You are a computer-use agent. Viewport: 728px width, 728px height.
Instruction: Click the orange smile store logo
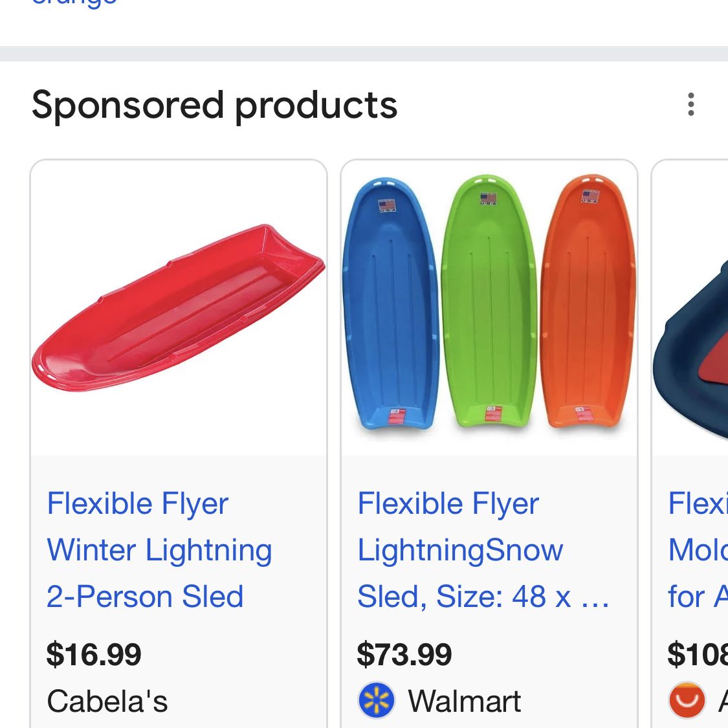tap(687, 700)
